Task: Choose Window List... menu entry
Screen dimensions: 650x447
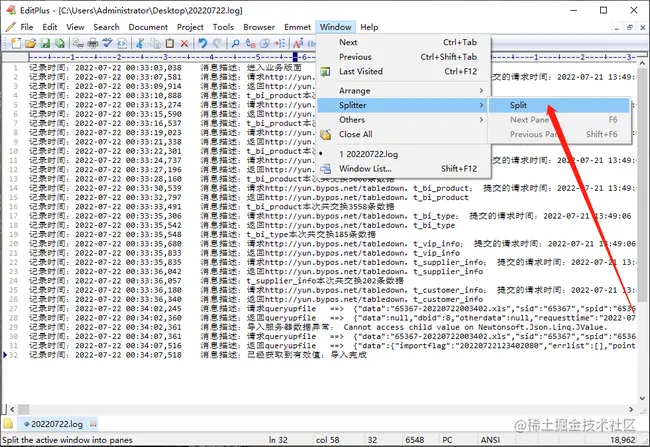Action: [404, 169]
